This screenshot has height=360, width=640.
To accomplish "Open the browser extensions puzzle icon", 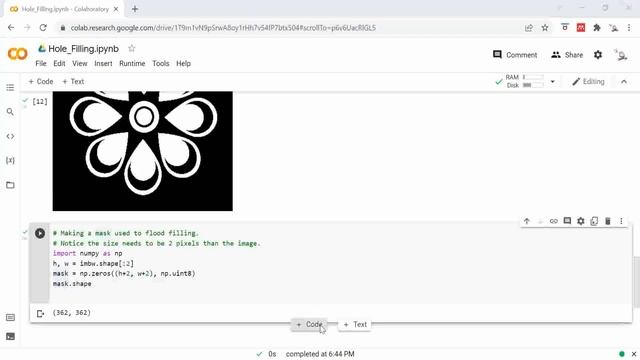I will 597,28.
